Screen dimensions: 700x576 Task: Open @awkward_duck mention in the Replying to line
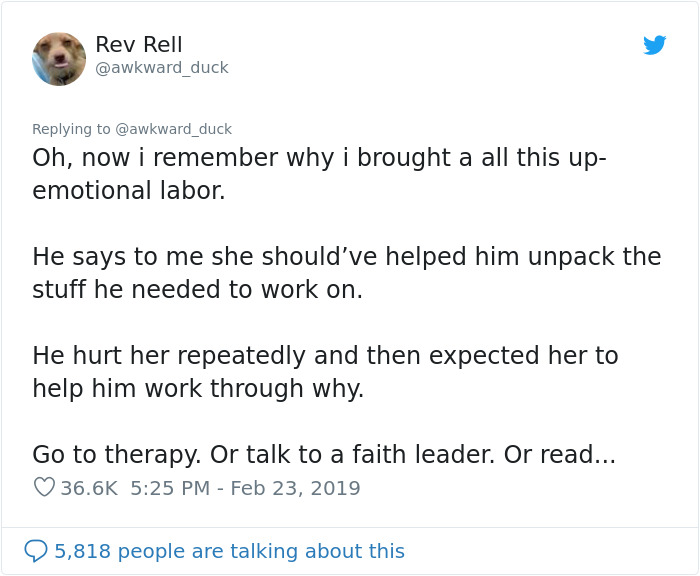coord(174,129)
